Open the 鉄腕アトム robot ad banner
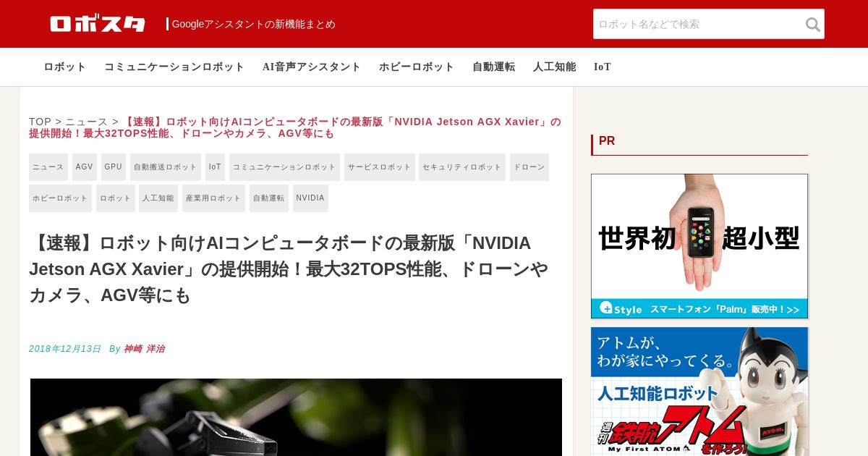This screenshot has height=456, width=868. pyautogui.click(x=699, y=392)
